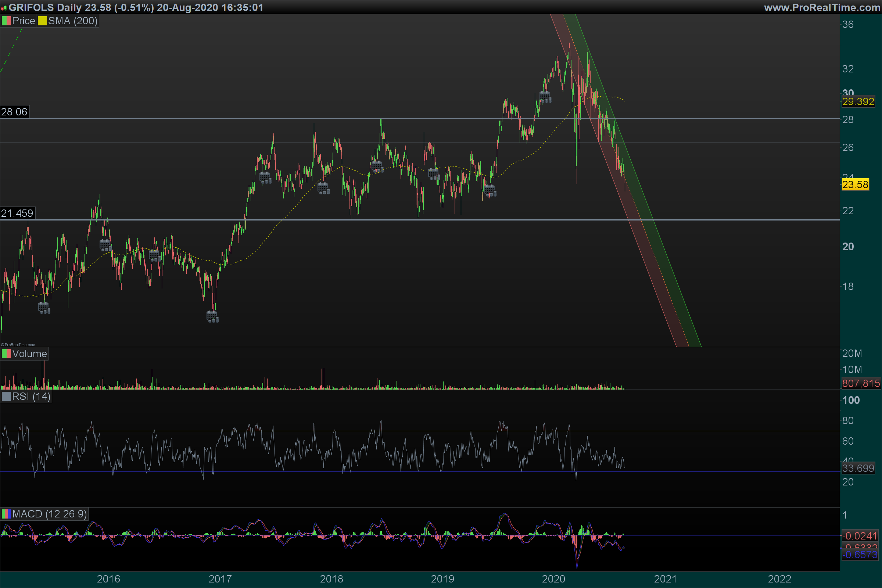This screenshot has width=882, height=588.
Task: Click the event icon under the 2015 price bottom
Action: tap(44, 308)
